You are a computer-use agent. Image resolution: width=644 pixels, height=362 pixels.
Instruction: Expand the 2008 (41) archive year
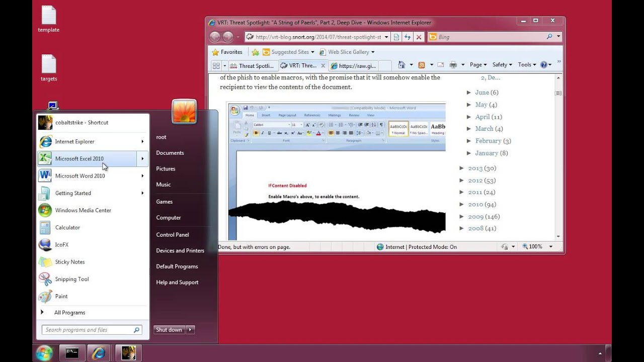[462, 228]
